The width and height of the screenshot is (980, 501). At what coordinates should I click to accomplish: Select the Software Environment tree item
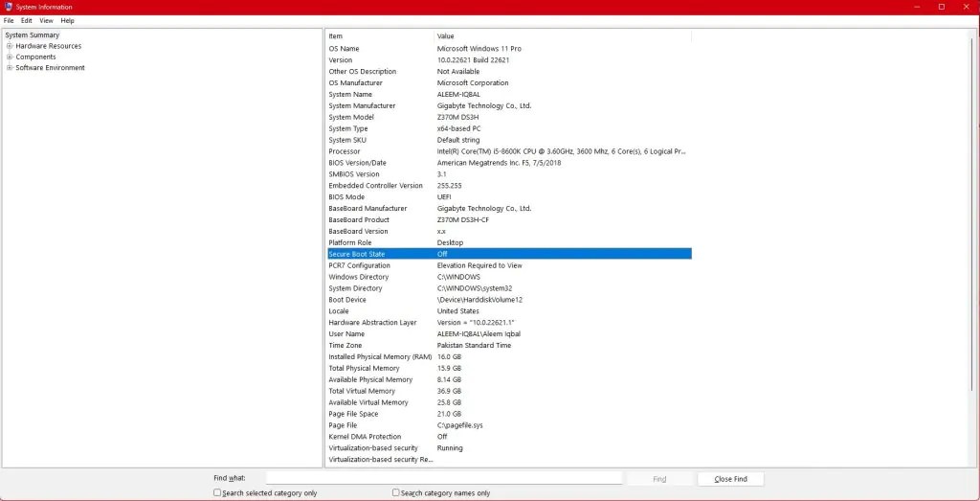pos(50,68)
